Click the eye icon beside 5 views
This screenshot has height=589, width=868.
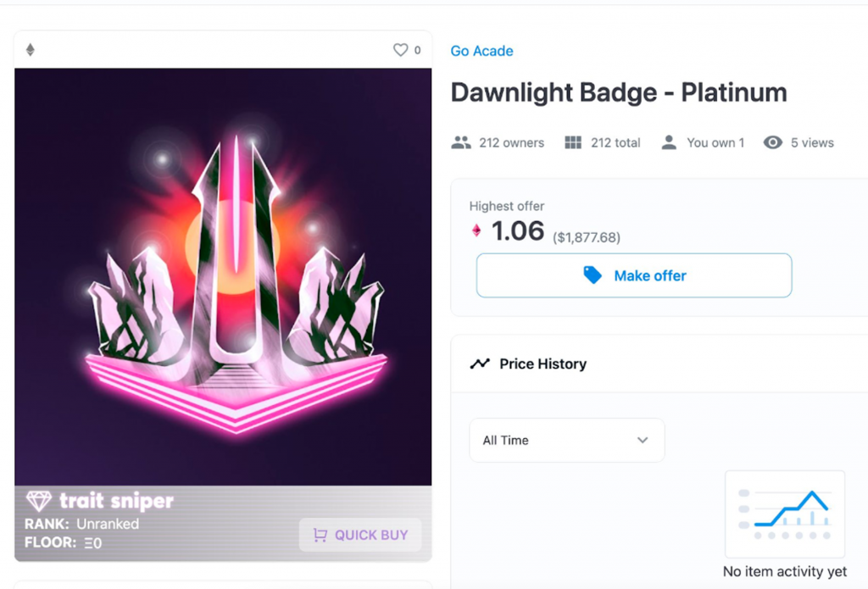(772, 142)
